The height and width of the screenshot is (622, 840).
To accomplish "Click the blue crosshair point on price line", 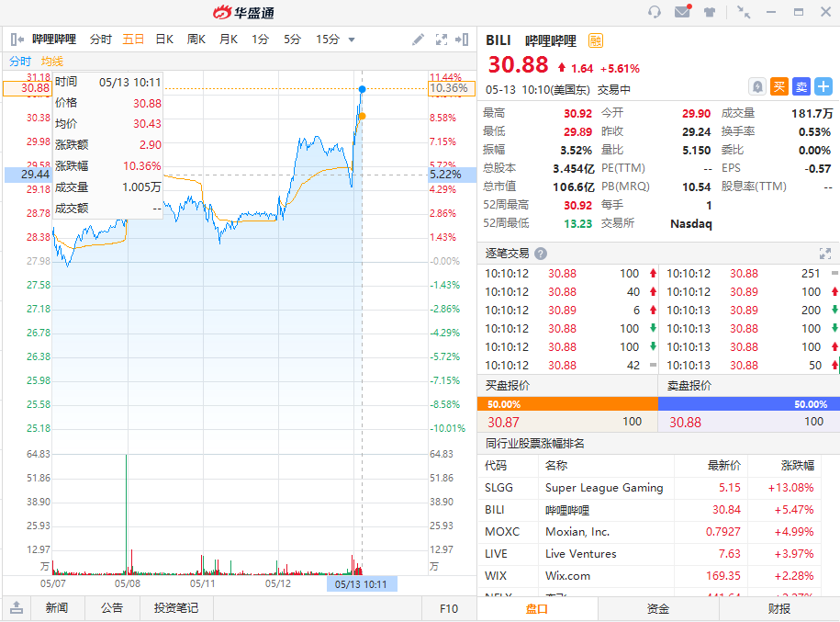I will pyautogui.click(x=362, y=89).
